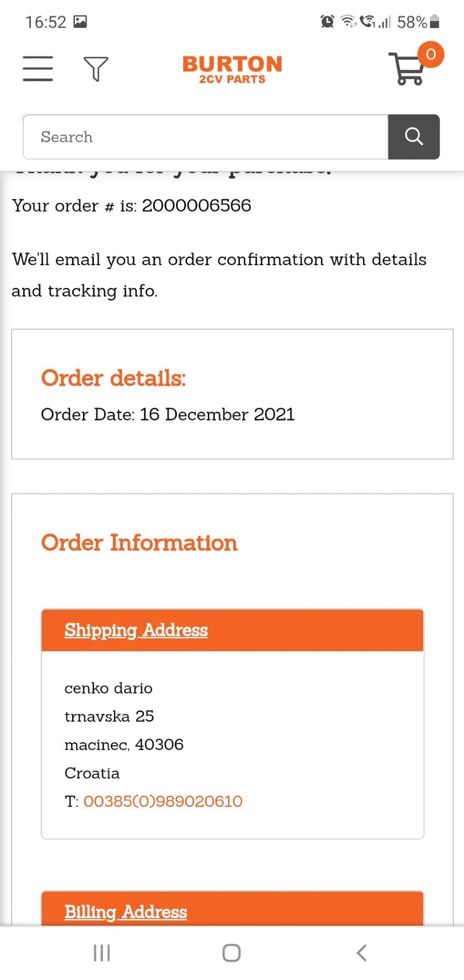Tap the Order Information heading
Image resolution: width=464 pixels, height=980 pixels.
pos(139,543)
